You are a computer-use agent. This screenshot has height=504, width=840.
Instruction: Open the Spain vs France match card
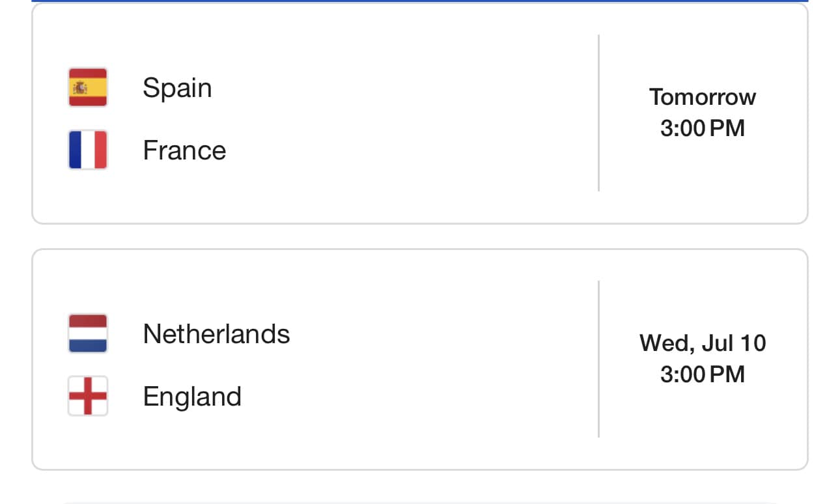(420, 113)
